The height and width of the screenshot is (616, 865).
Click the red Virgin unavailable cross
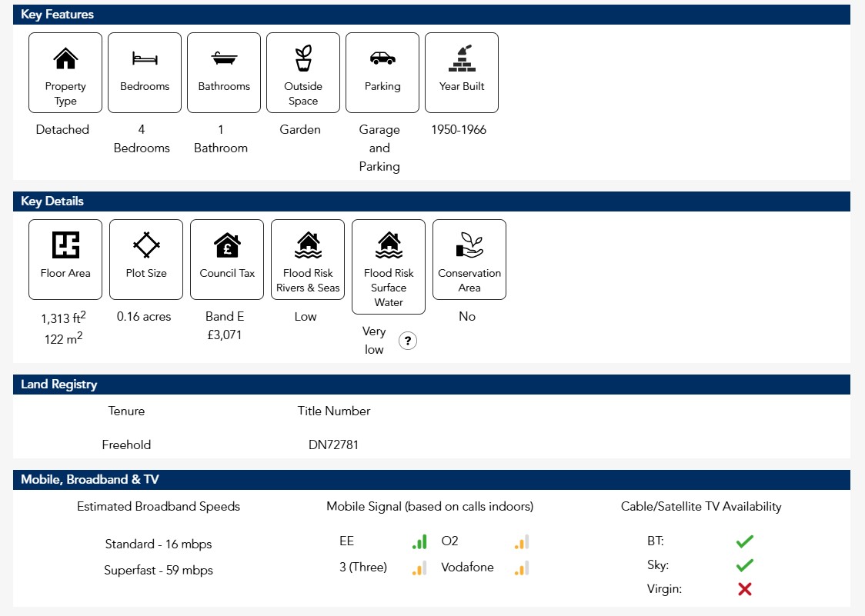[x=744, y=589]
